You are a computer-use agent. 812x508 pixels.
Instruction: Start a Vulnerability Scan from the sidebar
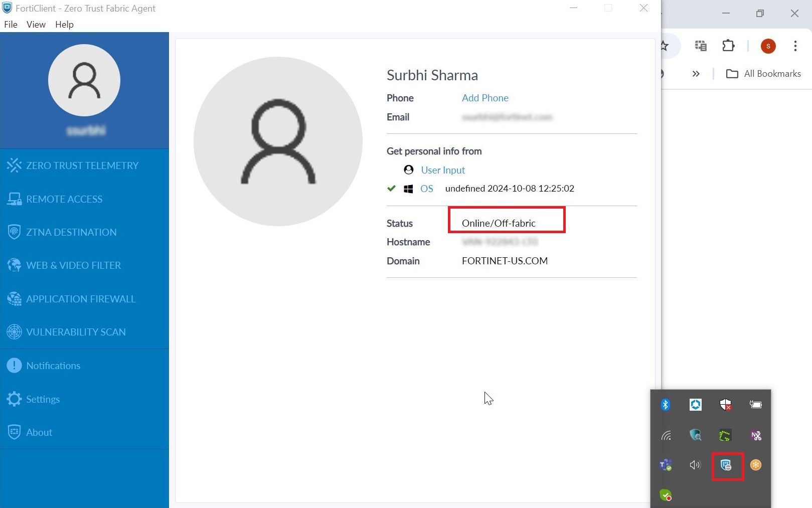pos(76,331)
